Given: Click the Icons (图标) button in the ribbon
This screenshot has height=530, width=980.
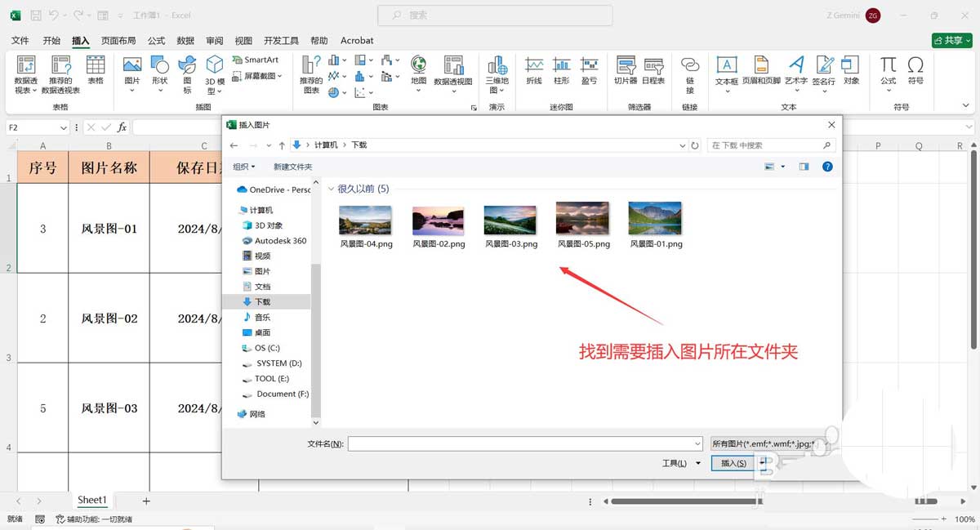Looking at the screenshot, I should click(x=187, y=74).
